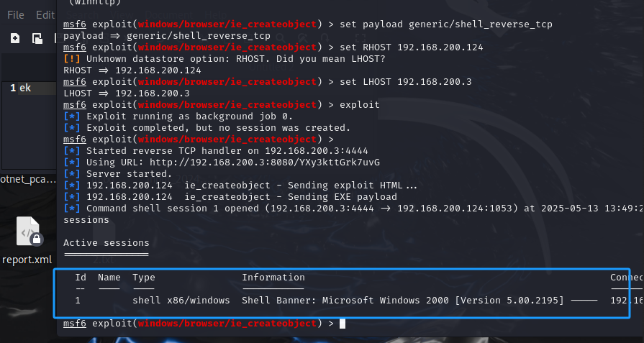
Task: Click 'Sending exploit HTML ...' line
Action: (240, 185)
